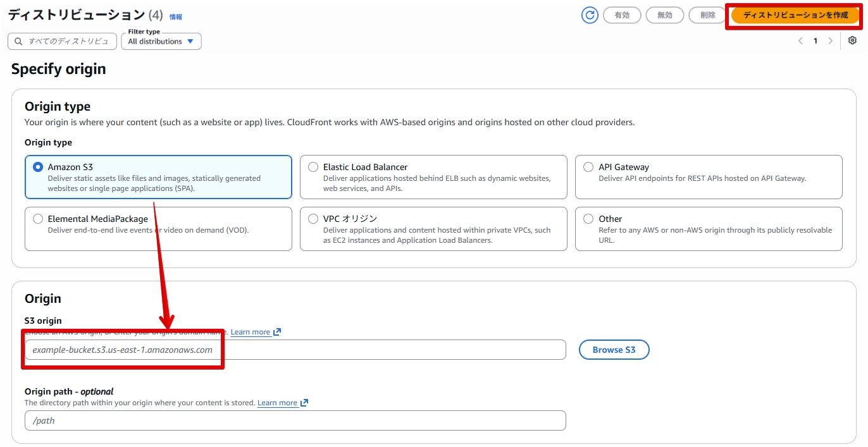Screen dimensions: 868x447
Task: Click the refresh distributions icon
Action: coord(590,15)
